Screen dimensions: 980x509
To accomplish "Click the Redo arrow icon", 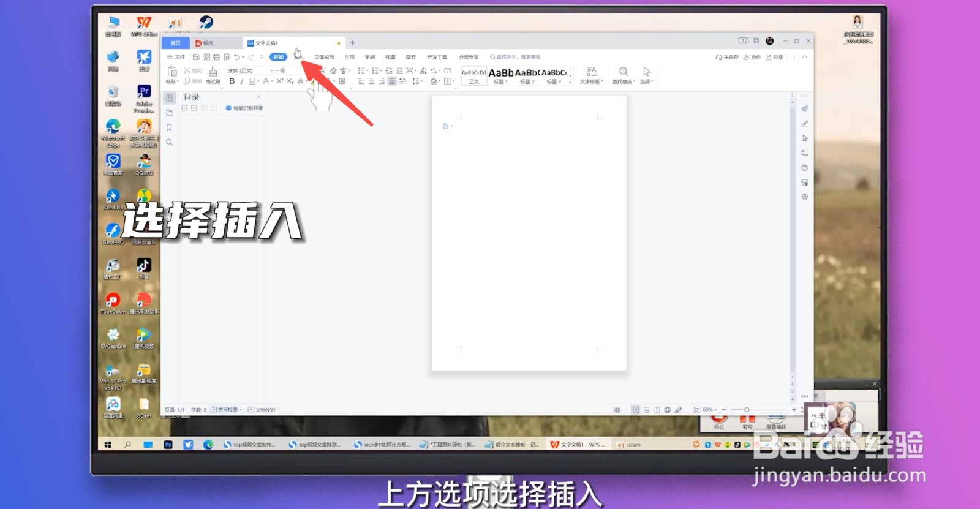I will 251,57.
